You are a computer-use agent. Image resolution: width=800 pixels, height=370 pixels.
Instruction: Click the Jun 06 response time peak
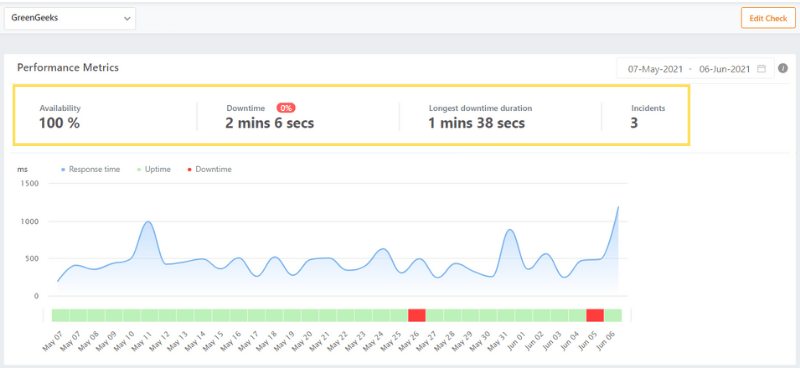click(618, 207)
